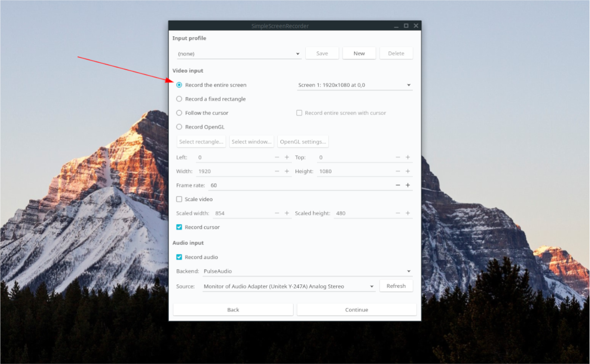The width and height of the screenshot is (590, 364).
Task: Increase the Frame rate with plus
Action: click(408, 185)
